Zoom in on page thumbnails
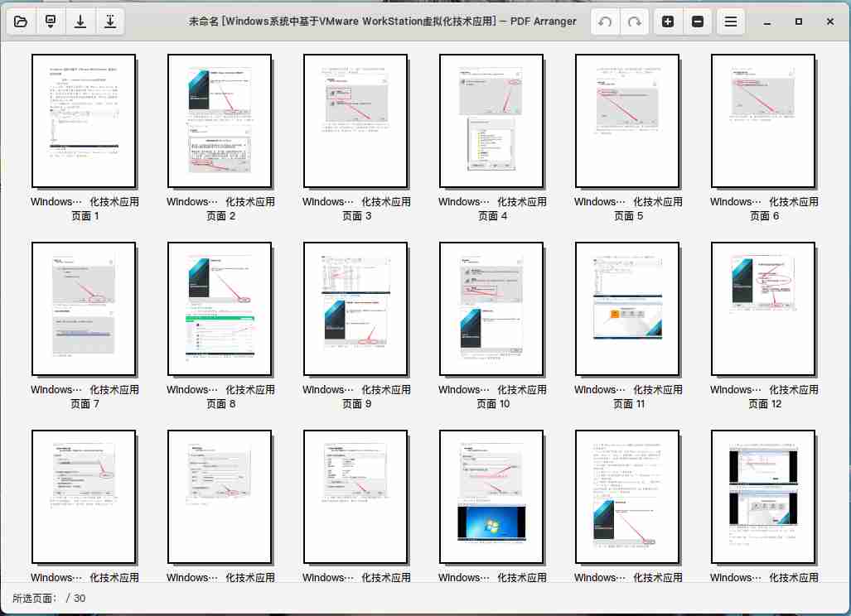This screenshot has width=851, height=616. pyautogui.click(x=668, y=21)
